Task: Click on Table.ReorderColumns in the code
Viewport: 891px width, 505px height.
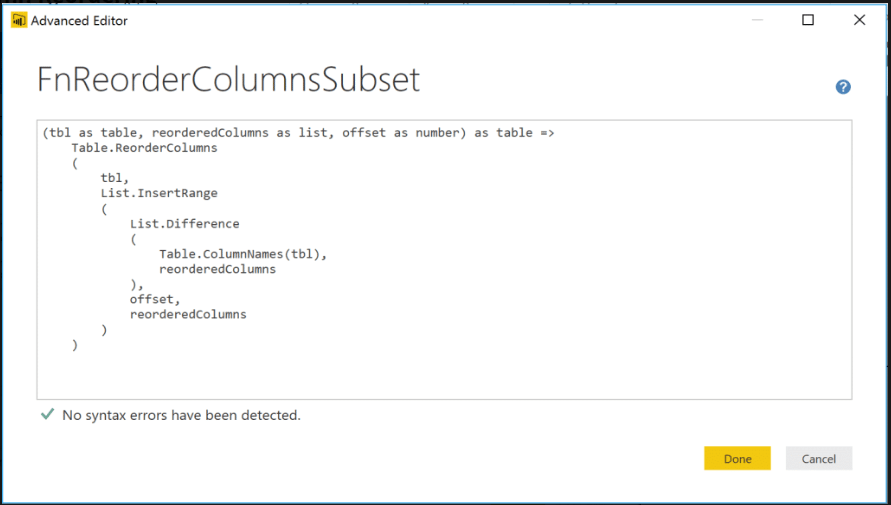Action: (144, 148)
